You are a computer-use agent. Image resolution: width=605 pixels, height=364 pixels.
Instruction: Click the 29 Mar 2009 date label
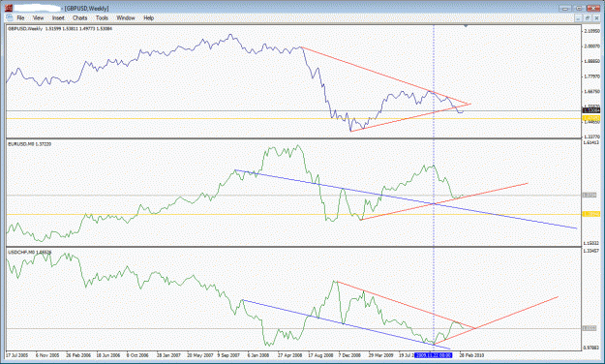click(380, 355)
